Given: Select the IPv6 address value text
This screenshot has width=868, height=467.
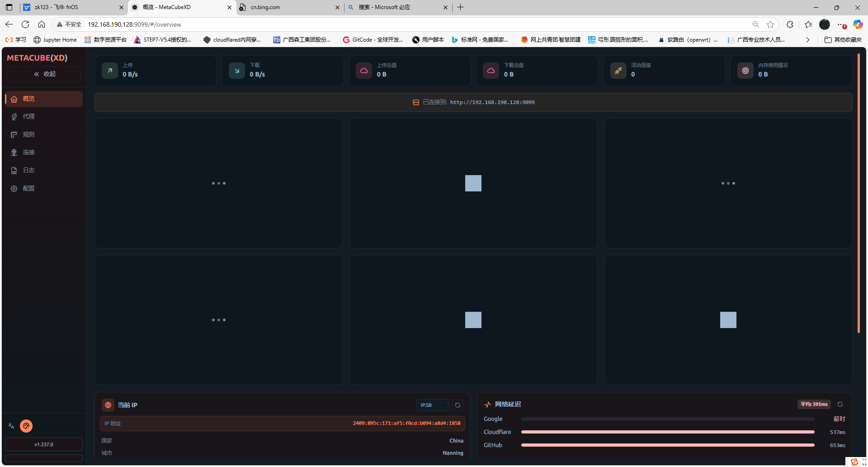Looking at the screenshot, I should 406,424.
